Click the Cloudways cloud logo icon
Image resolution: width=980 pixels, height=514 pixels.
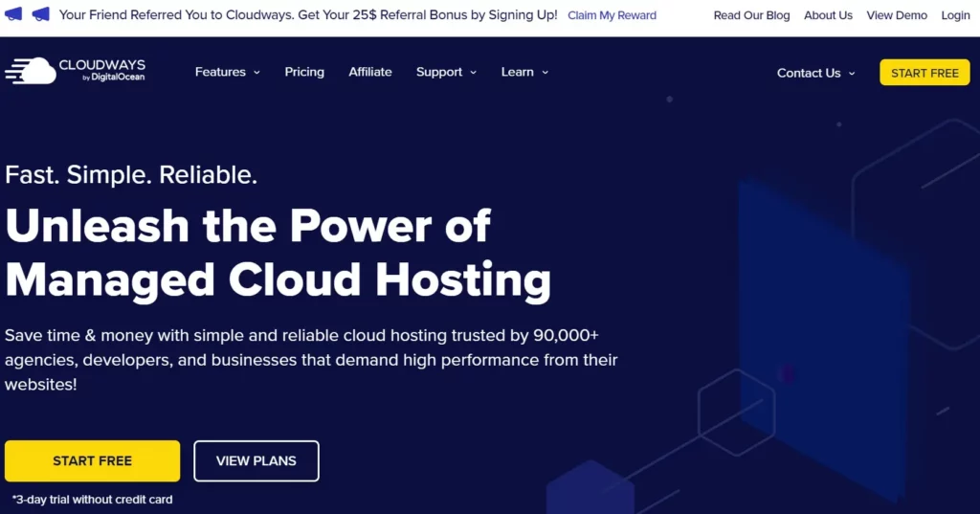pyautogui.click(x=31, y=71)
